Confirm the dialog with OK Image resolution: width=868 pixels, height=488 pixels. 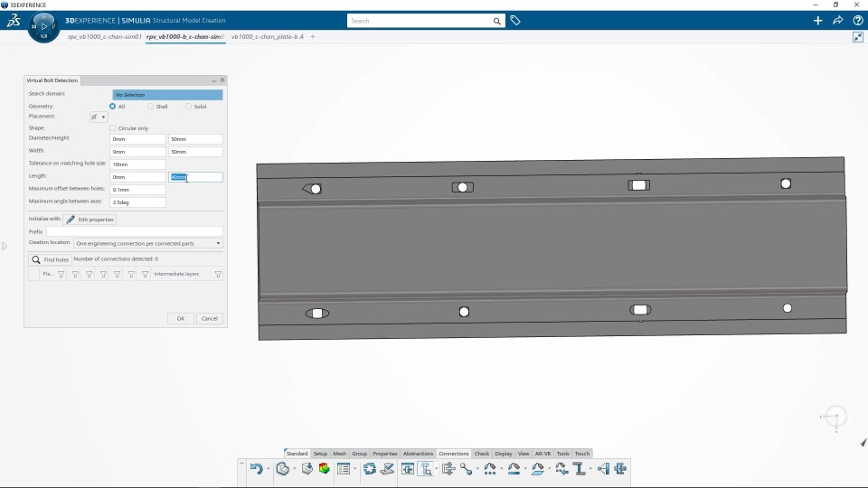181,319
